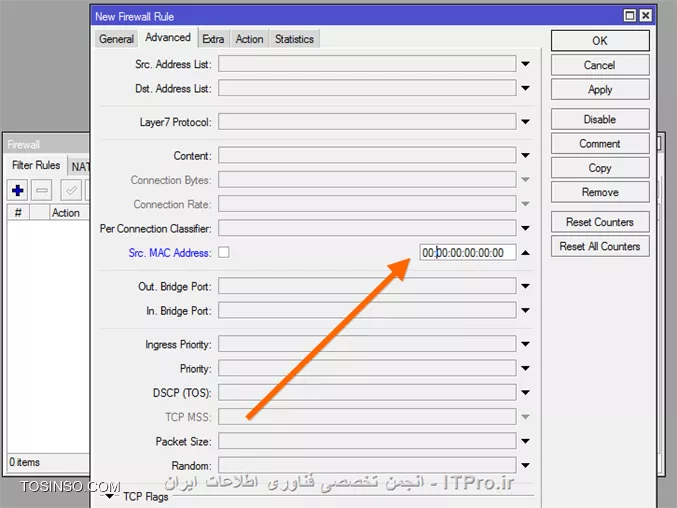This screenshot has width=677, height=508.
Task: Click the In. Bridge Port input field
Action: pos(367,310)
